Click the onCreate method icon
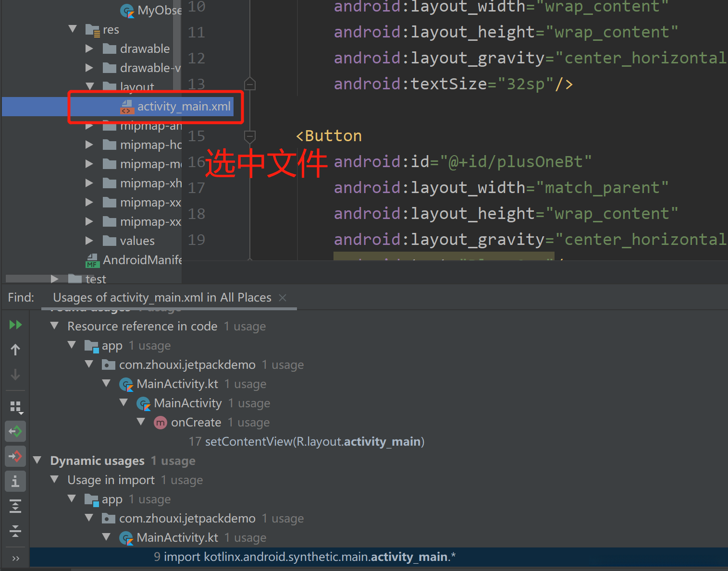This screenshot has height=571, width=728. point(160,423)
